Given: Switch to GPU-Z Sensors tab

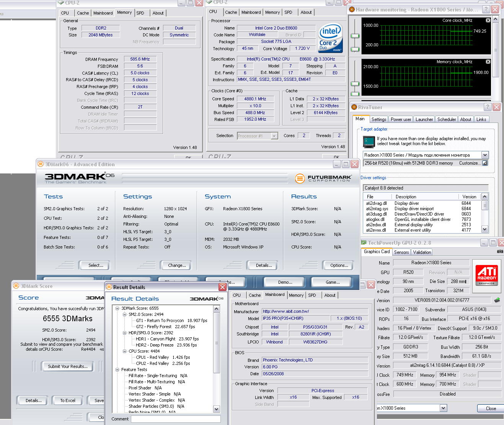Looking at the screenshot, I should [401, 252].
